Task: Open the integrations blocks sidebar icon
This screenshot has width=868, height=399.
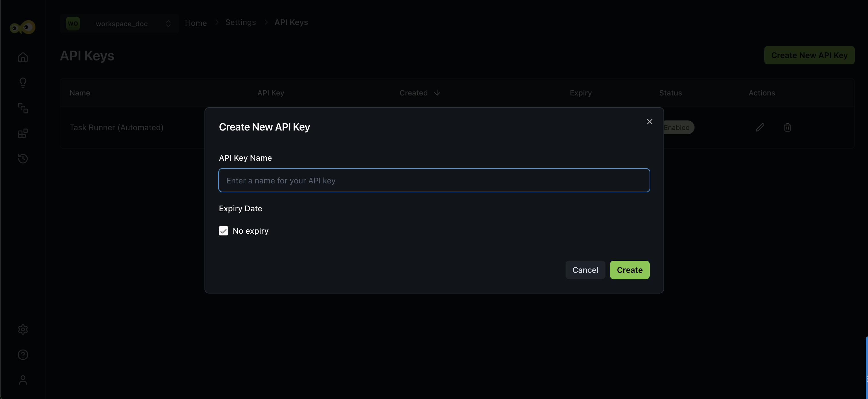Action: [x=23, y=134]
